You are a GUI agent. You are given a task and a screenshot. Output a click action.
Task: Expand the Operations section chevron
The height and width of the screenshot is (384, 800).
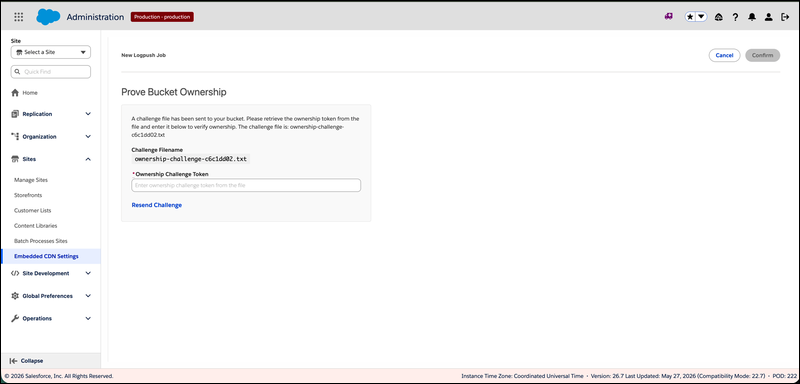(x=88, y=318)
